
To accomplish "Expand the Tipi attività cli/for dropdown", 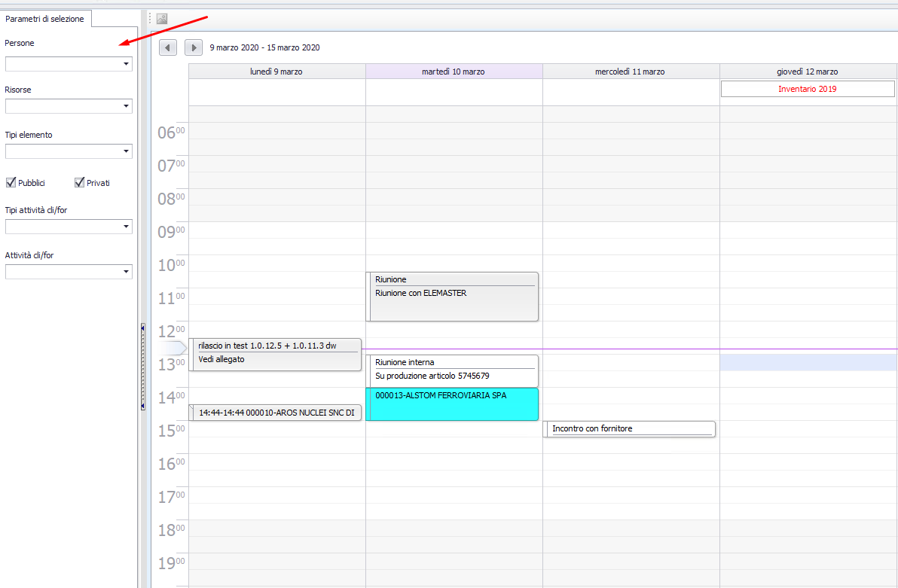I will [126, 227].
